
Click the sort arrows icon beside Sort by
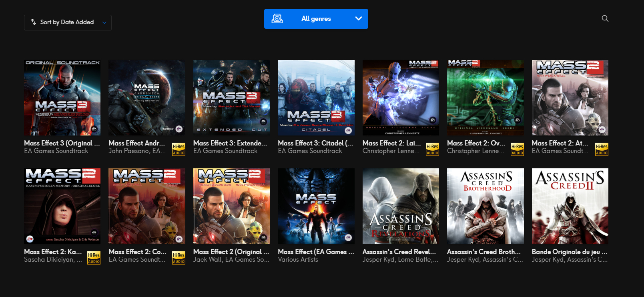pyautogui.click(x=34, y=22)
